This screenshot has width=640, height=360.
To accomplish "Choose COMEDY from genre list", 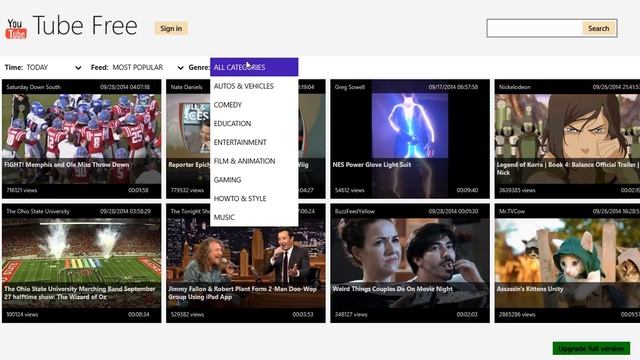I will tap(254, 105).
